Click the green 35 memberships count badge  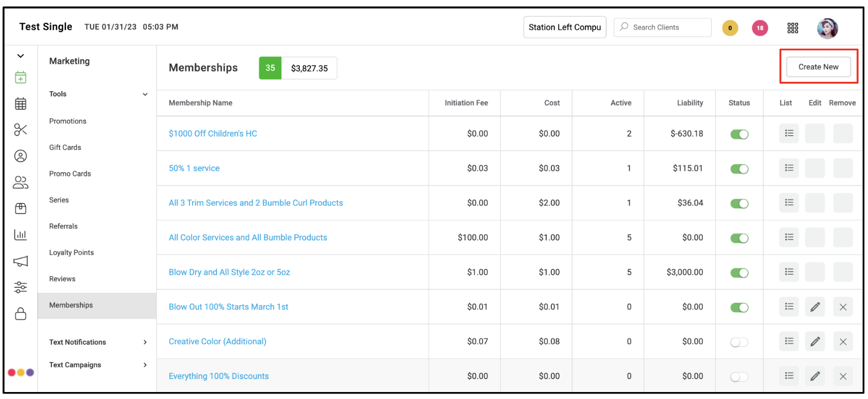270,68
